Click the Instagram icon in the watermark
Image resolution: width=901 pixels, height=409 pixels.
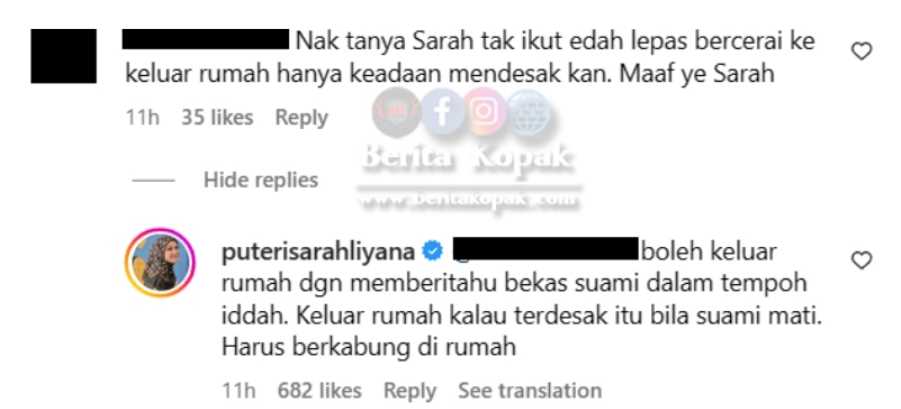[x=485, y=111]
